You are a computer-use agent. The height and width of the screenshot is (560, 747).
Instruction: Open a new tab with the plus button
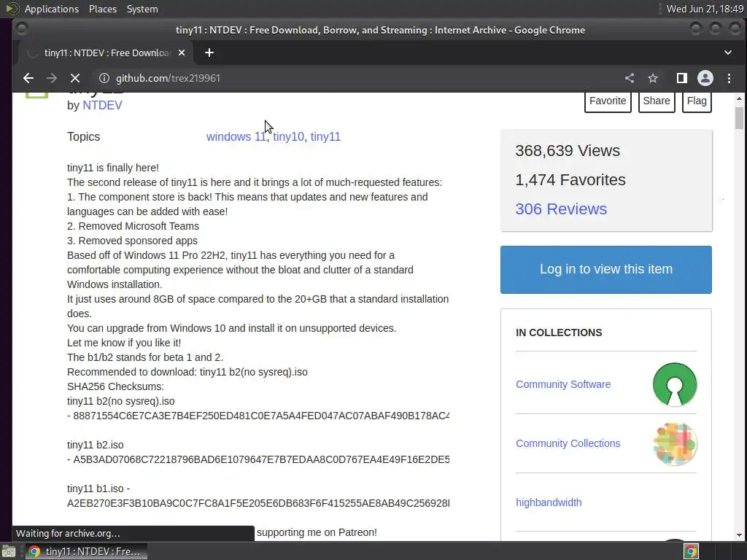[x=209, y=52]
